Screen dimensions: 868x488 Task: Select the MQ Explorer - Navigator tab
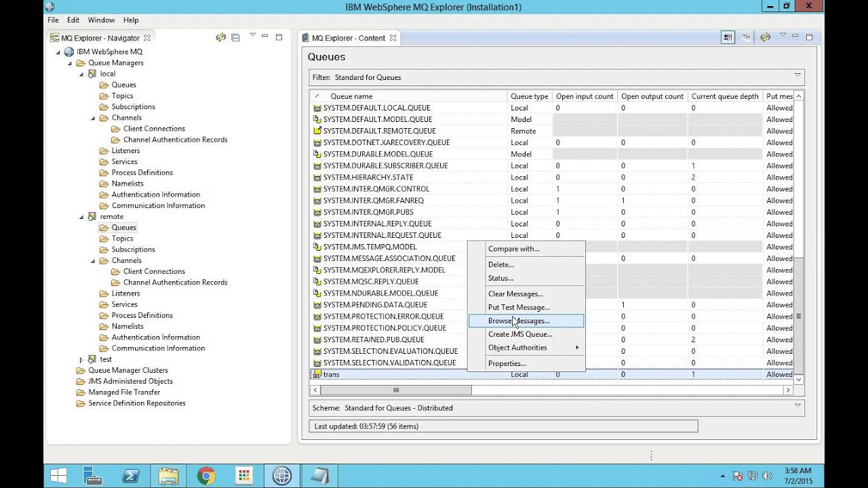[x=102, y=39]
